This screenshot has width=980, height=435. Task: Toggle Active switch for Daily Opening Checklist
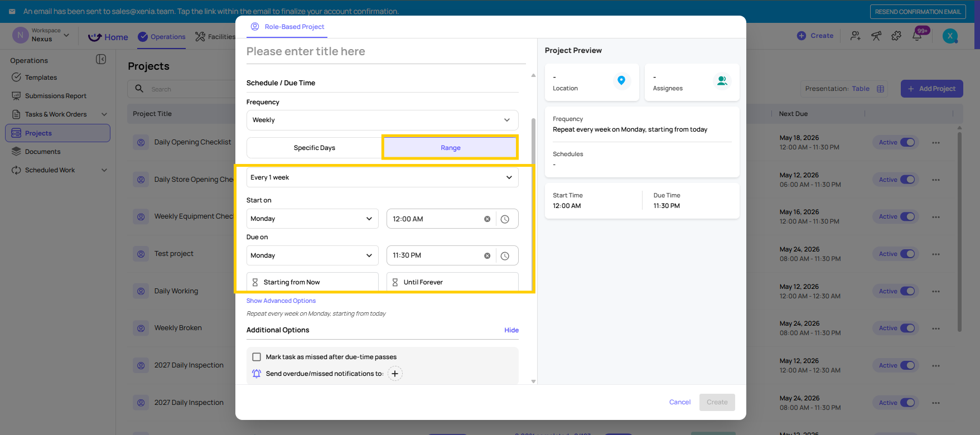pyautogui.click(x=908, y=142)
